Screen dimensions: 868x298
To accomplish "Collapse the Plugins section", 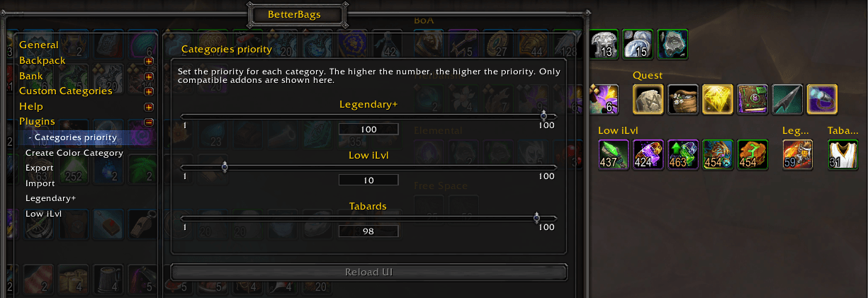I will 149,122.
